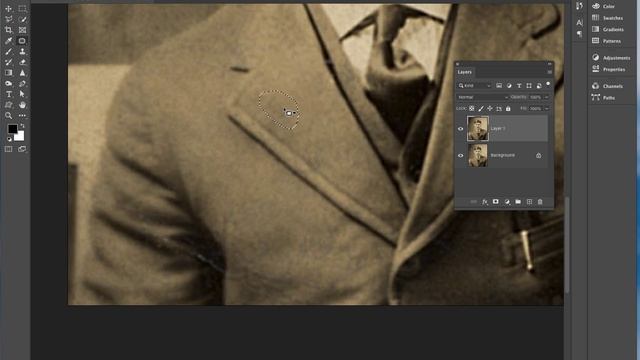640x360 pixels.
Task: Open the Color panel
Action: [x=604, y=6]
